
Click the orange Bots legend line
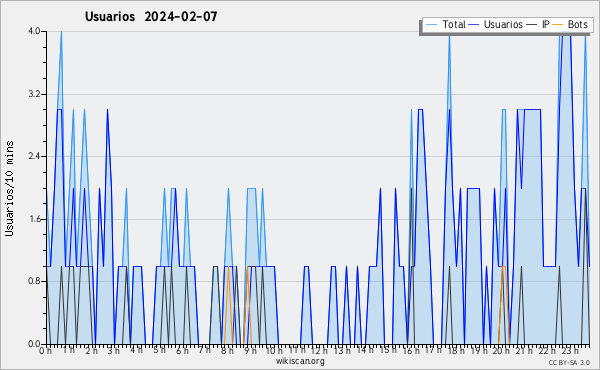[x=558, y=25]
